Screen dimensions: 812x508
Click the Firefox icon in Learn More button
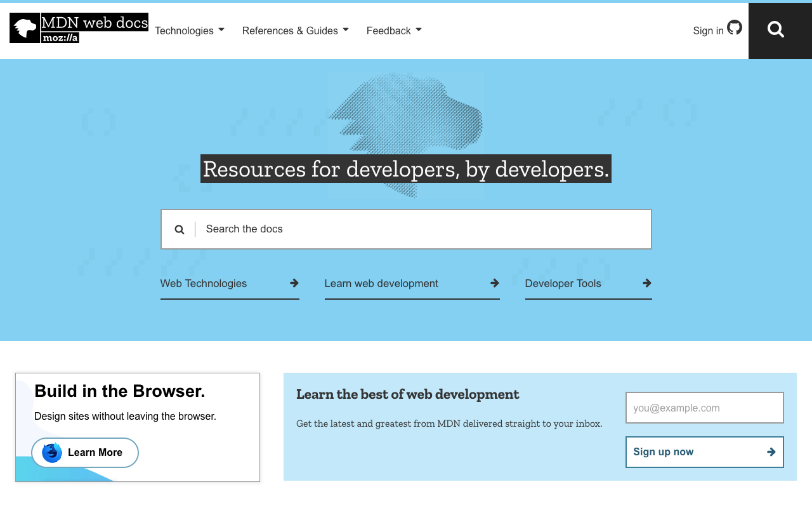click(52, 453)
